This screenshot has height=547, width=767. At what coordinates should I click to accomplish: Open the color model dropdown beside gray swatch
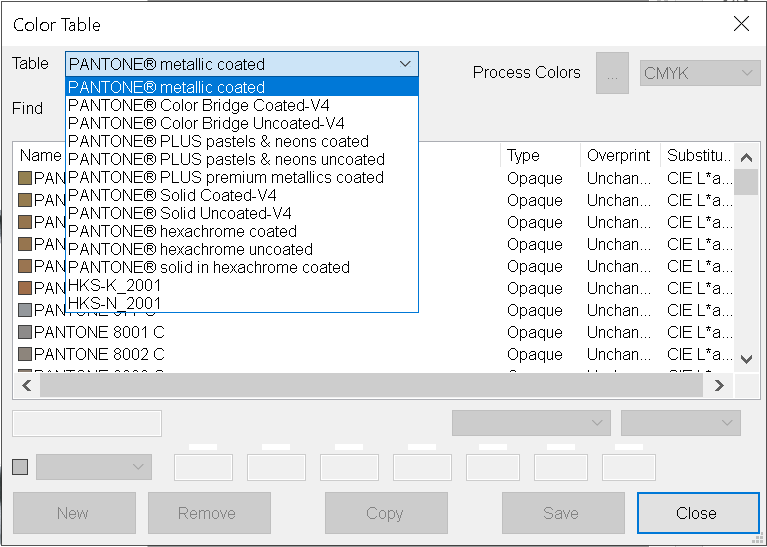[94, 467]
